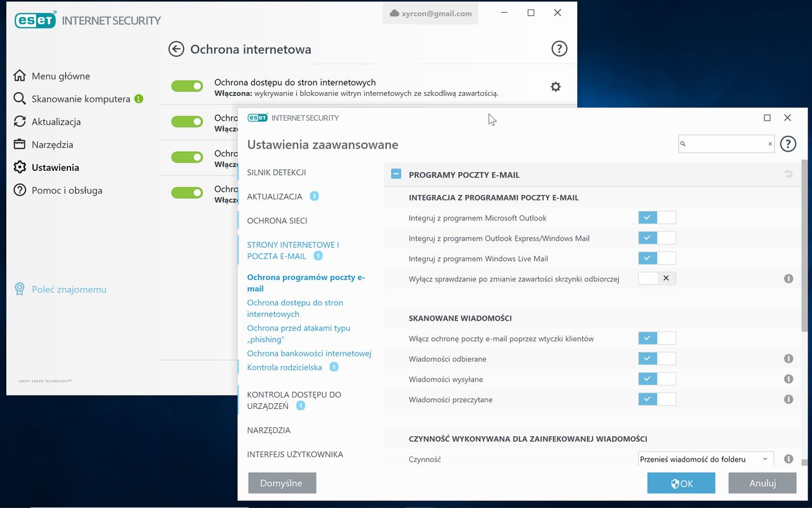The width and height of the screenshot is (812, 508).
Task: Select STRONY INTERNETOWE I POCZTA E-MAIL category
Action: point(293,250)
